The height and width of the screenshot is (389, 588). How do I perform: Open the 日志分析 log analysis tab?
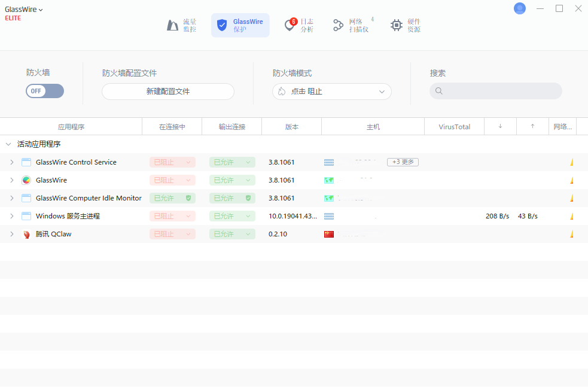299,25
